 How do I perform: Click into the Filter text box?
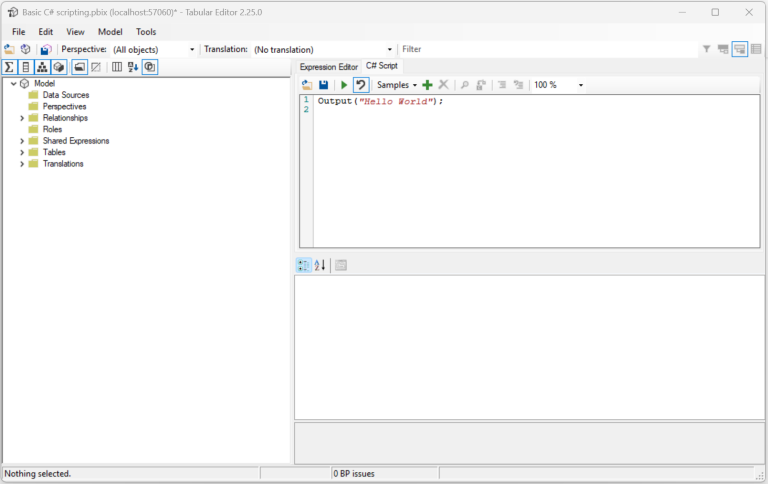click(x=549, y=49)
